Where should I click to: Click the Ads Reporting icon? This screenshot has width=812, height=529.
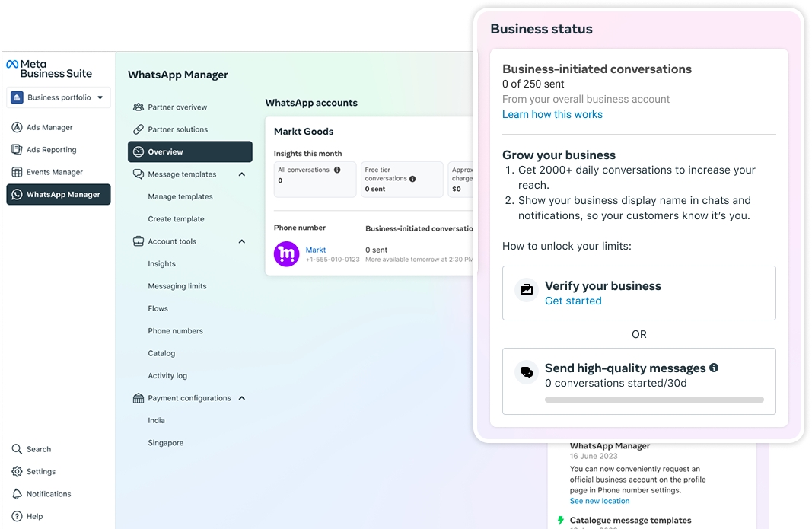tap(17, 150)
